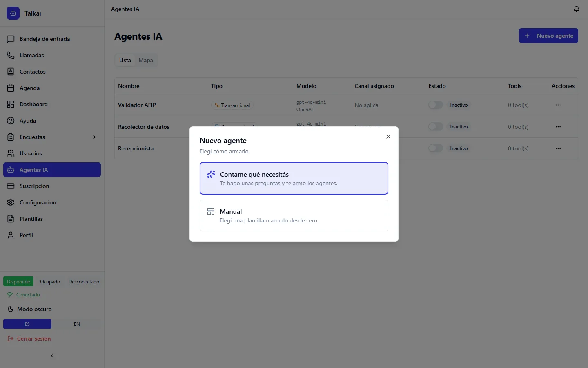Click the Manual template layout icon

click(211, 211)
